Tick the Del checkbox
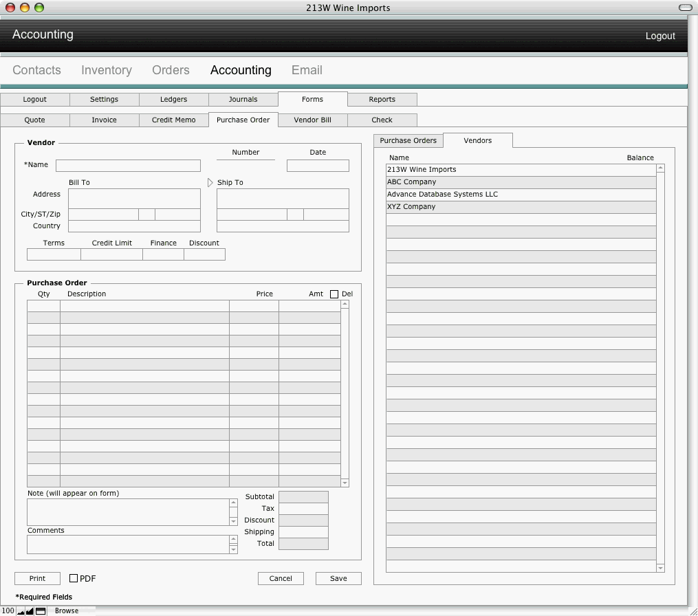Screen dimensions: 698x616 pos(334,294)
